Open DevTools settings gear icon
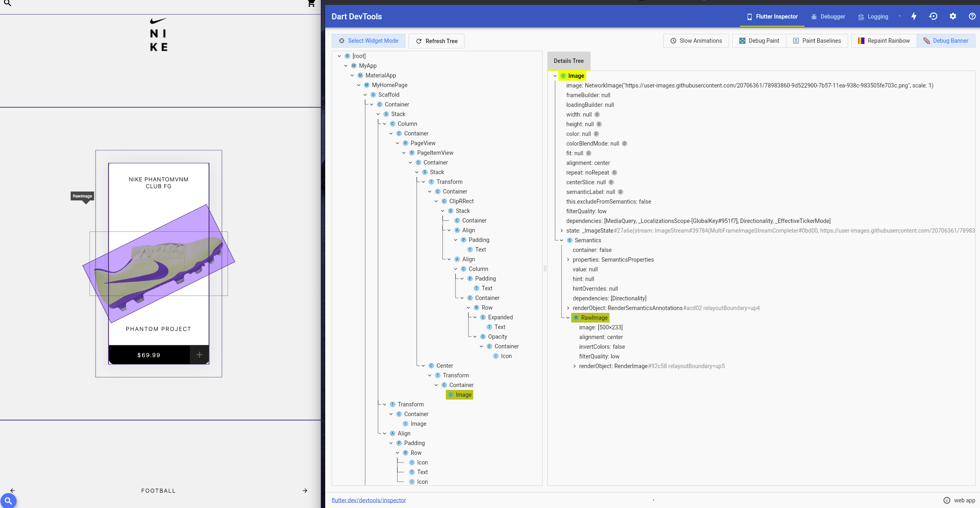This screenshot has height=508, width=980. click(953, 16)
